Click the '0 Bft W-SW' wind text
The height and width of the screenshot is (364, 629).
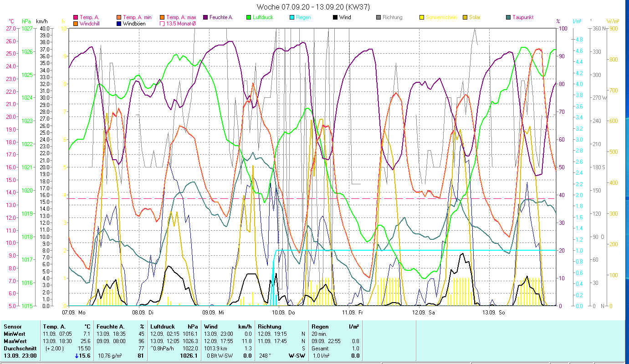coord(220,356)
